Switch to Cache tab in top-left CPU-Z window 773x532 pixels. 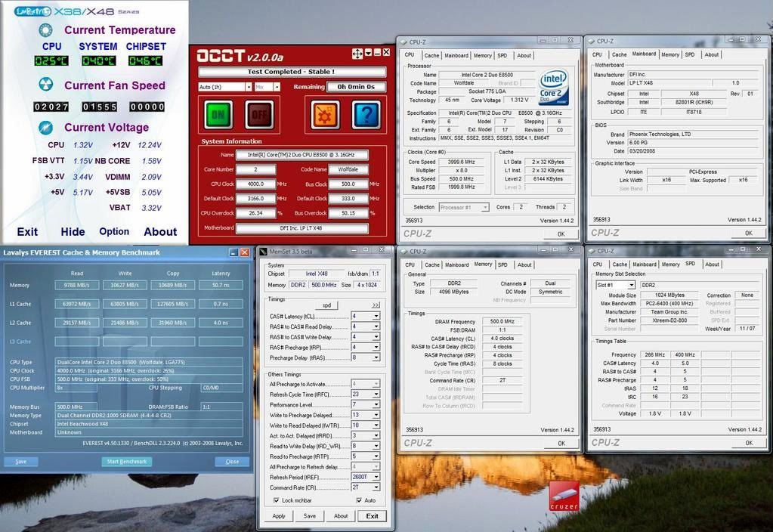click(431, 56)
